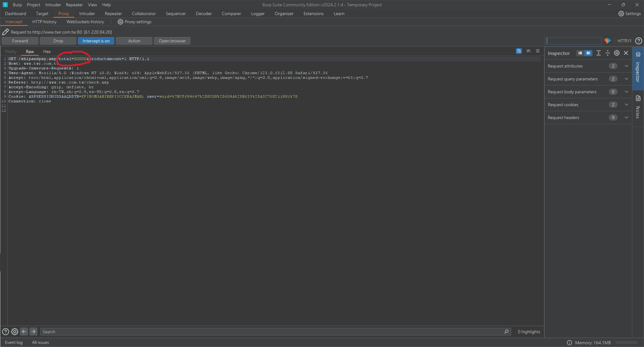
Task: Click the bottom-left help question icon
Action: 6,332
